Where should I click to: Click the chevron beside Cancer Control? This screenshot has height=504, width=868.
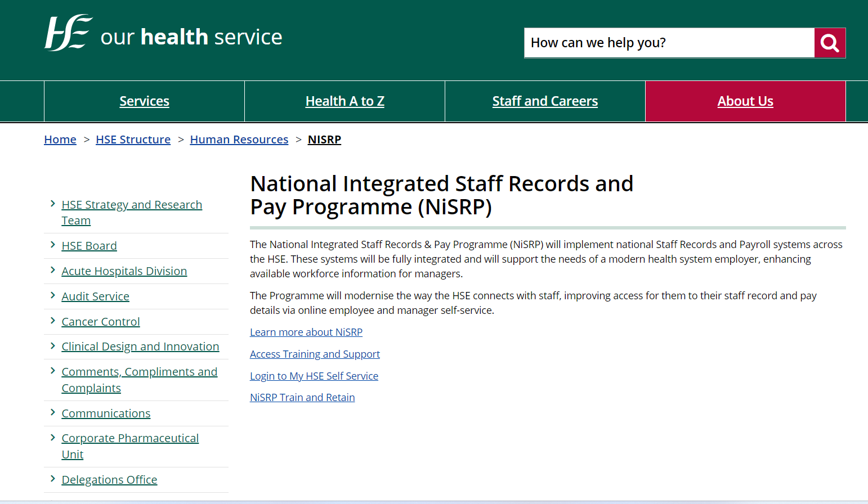click(52, 321)
